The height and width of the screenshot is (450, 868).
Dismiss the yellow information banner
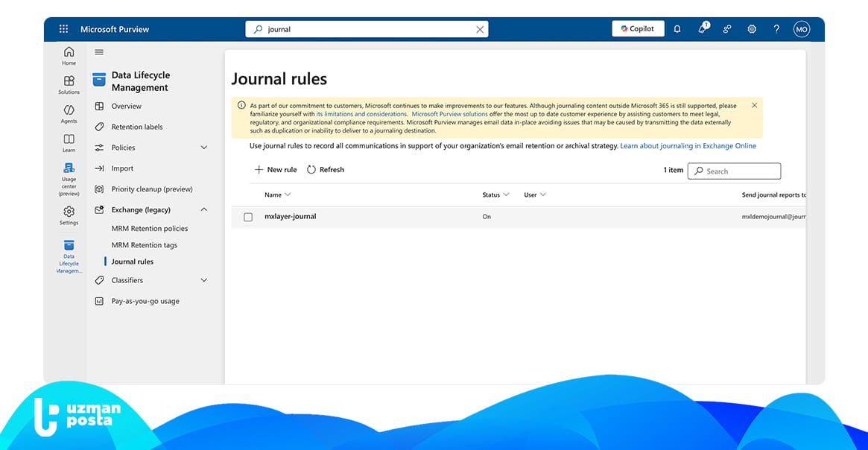[754, 105]
